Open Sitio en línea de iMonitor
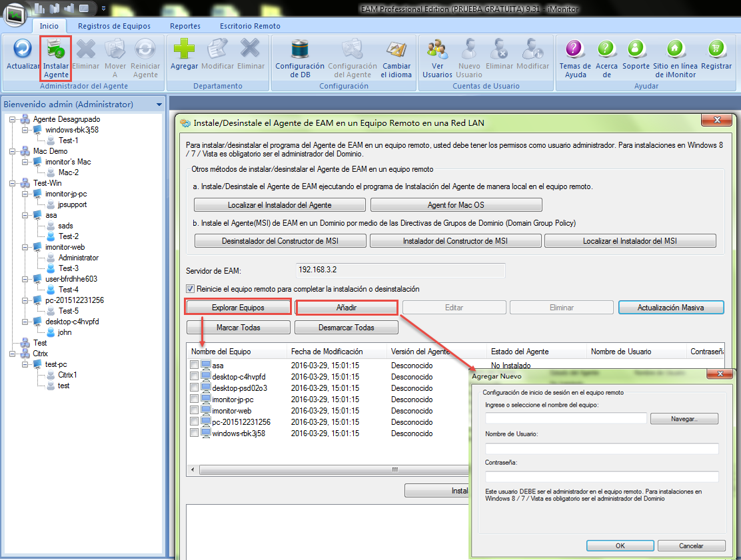741x560 pixels. (674, 50)
